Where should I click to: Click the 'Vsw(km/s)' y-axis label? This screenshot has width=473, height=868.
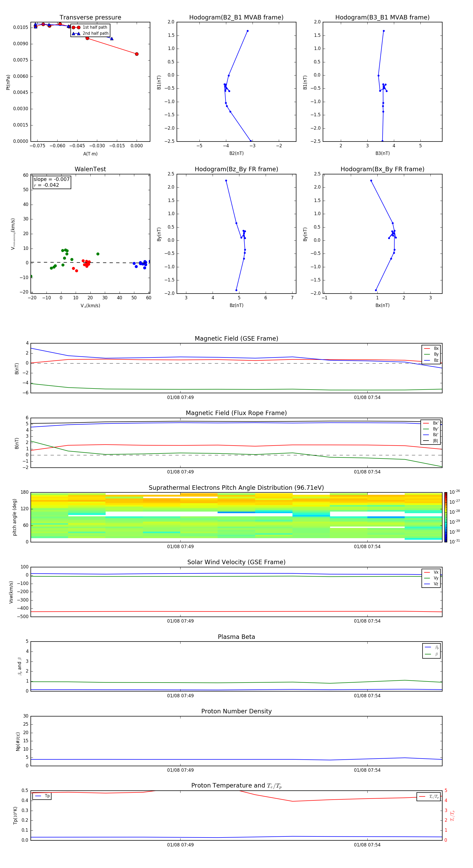pyautogui.click(x=11, y=592)
